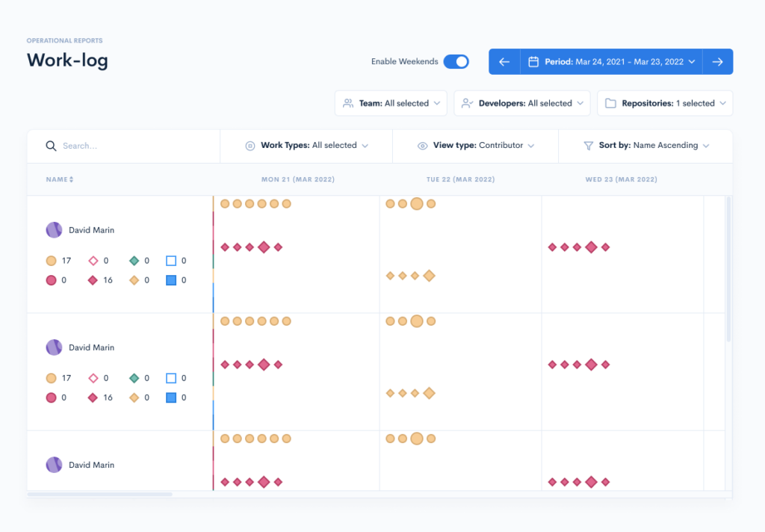Click the MON 21 column header
The width and height of the screenshot is (765, 532).
point(298,179)
